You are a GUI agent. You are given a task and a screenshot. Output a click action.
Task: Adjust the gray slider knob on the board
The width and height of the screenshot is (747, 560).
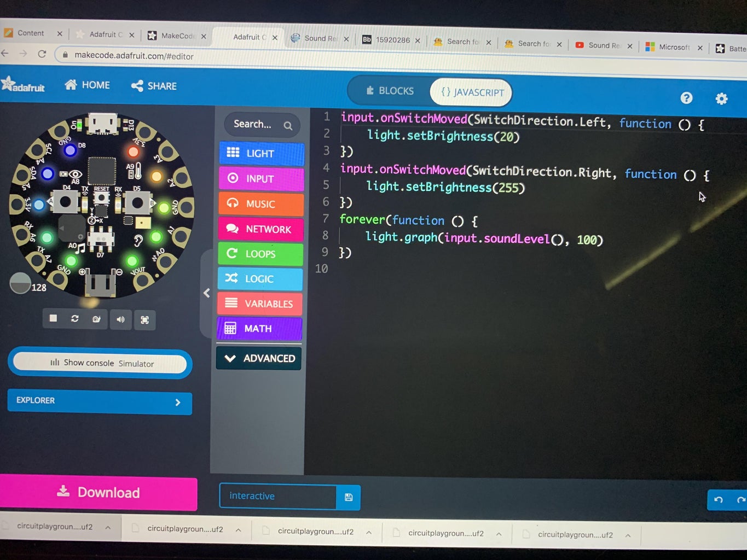[20, 283]
